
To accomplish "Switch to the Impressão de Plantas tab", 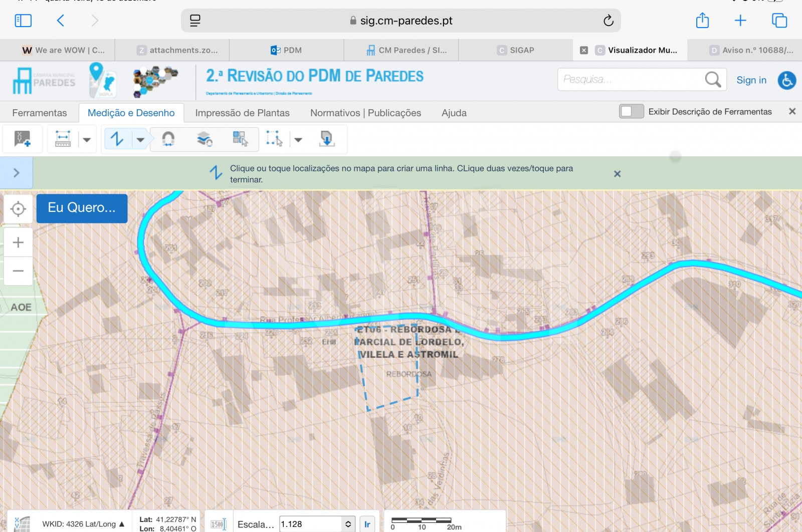I will click(x=243, y=113).
